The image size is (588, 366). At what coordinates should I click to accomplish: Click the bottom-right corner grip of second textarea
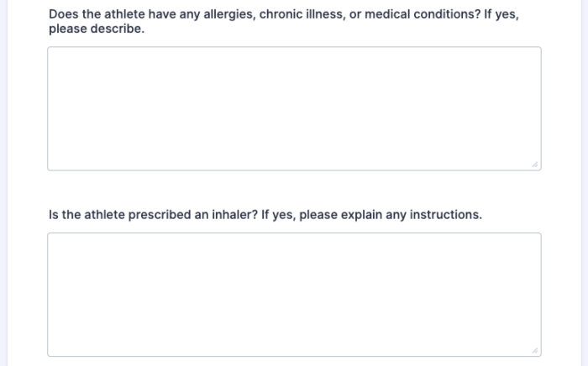click(535, 351)
